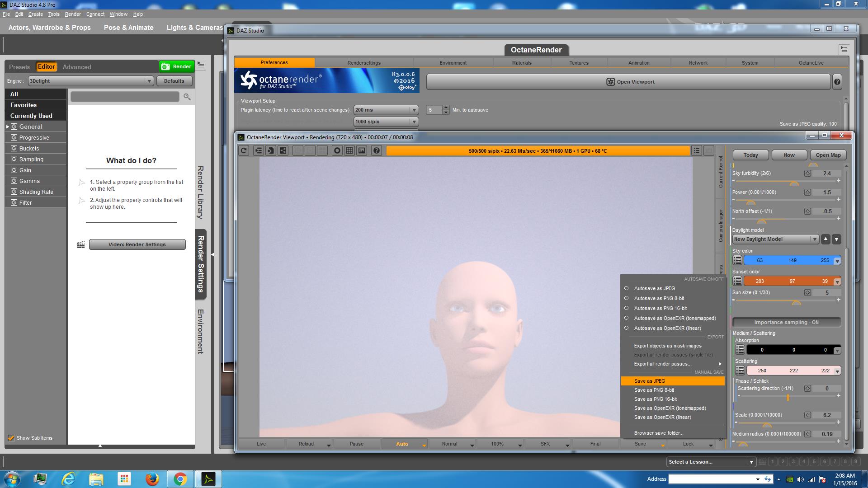Switch to the Environment tab
The image size is (868, 488).
coord(453,63)
